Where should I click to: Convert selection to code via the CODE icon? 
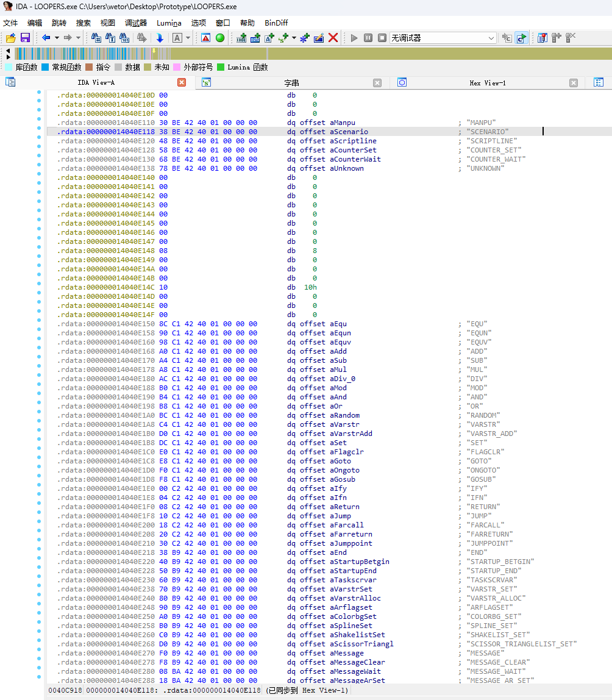coord(241,38)
